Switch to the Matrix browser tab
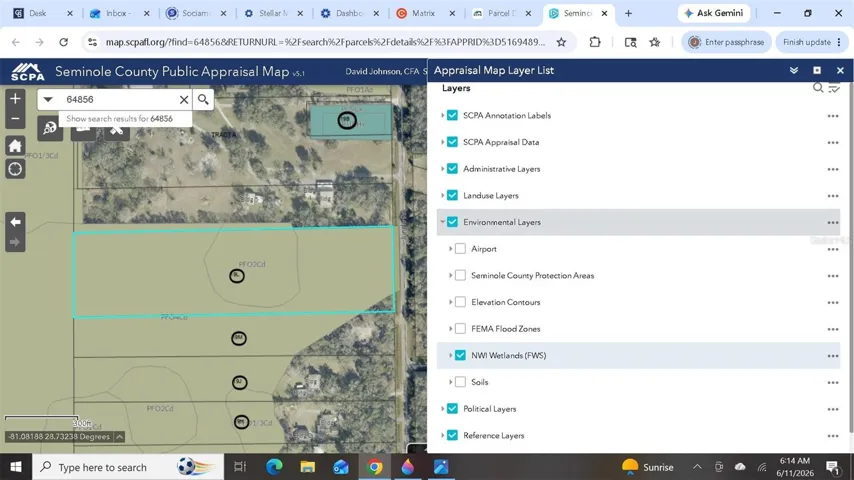The height and width of the screenshot is (480, 854). click(426, 13)
